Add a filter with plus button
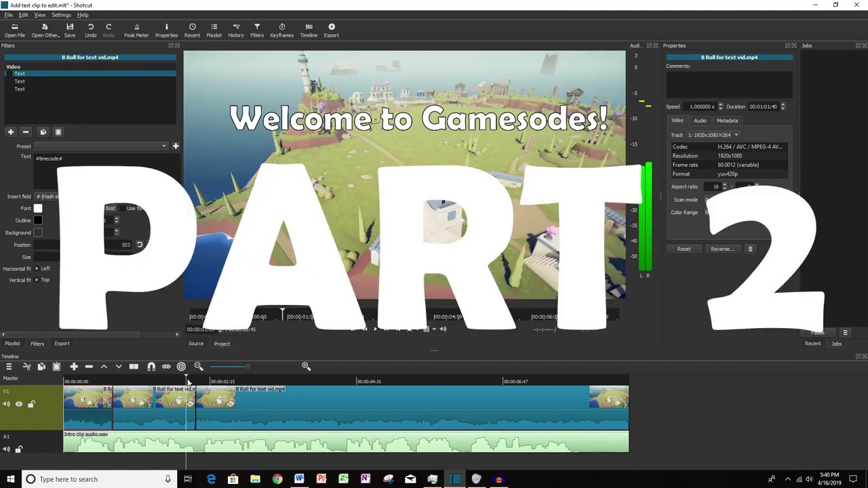Screen dimensions: 868x488 click(10, 131)
